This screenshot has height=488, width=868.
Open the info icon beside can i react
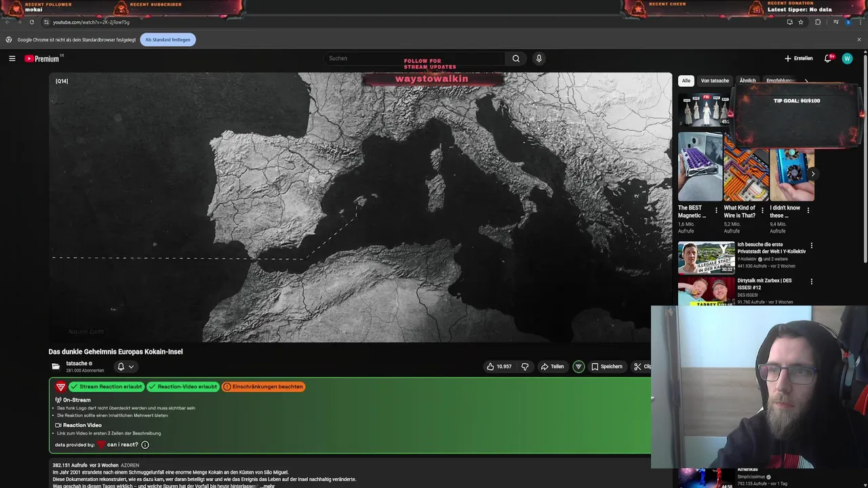pos(145,445)
